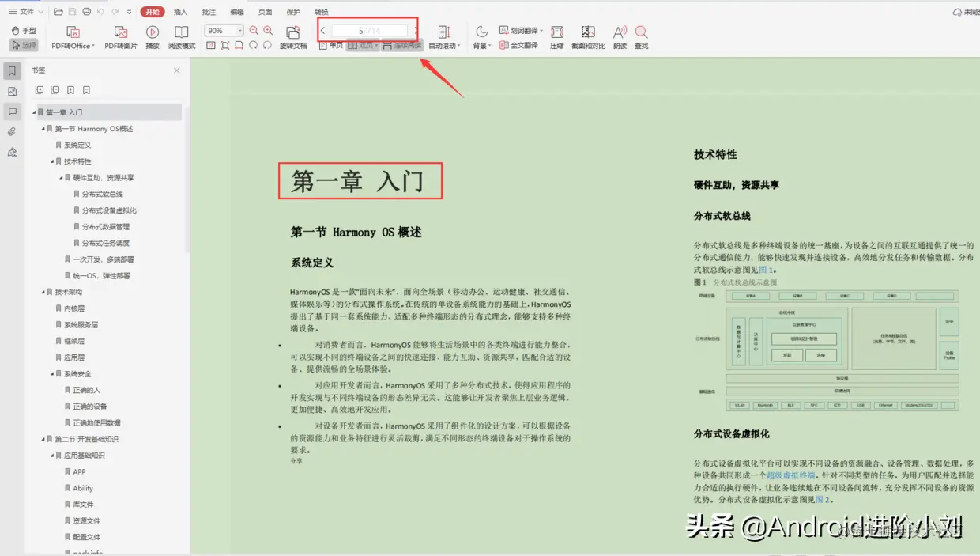Viewport: 980px width, 556px height.
Task: Undo the last action
Action: tap(100, 12)
